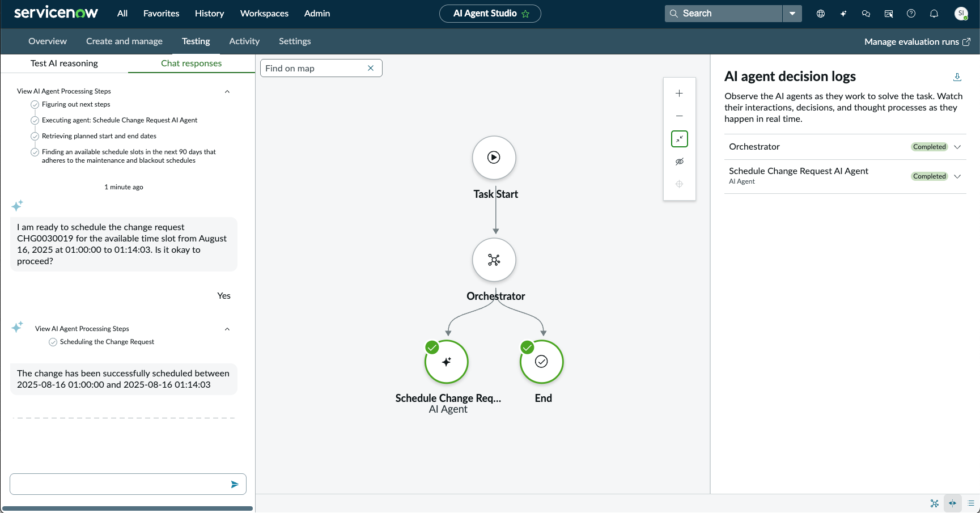Viewport: 980px width, 513px height.
Task: Click the split view icon at bottom right
Action: (953, 503)
